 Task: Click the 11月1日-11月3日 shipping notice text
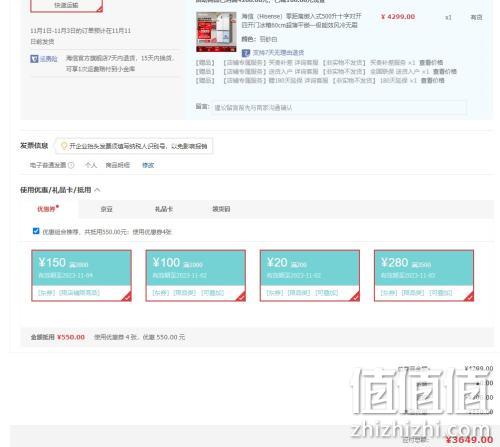click(x=80, y=36)
